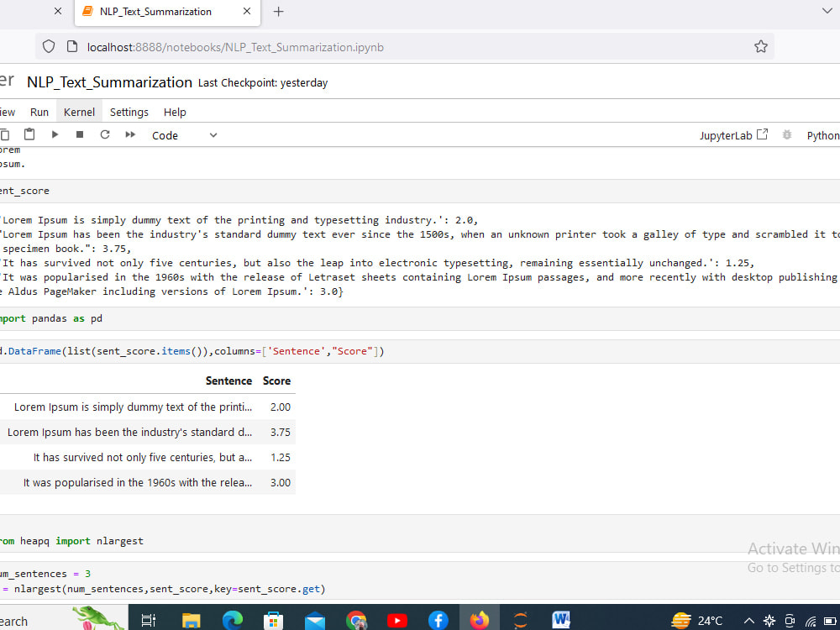
Task: Rename notebook title NLP_Text_Summarization
Action: [109, 82]
